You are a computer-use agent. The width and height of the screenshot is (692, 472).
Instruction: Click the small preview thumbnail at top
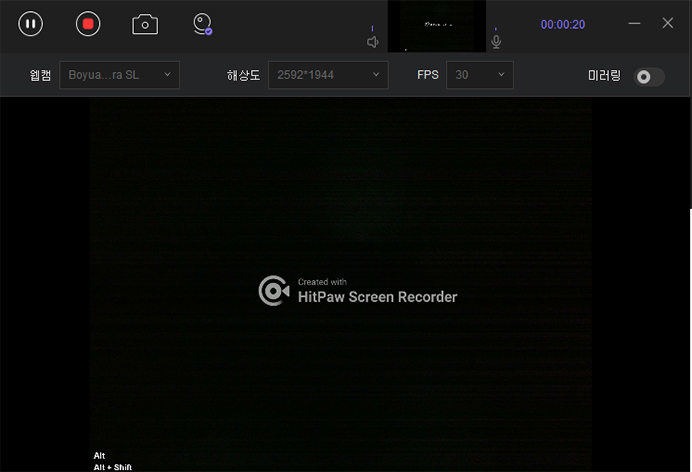coord(436,26)
